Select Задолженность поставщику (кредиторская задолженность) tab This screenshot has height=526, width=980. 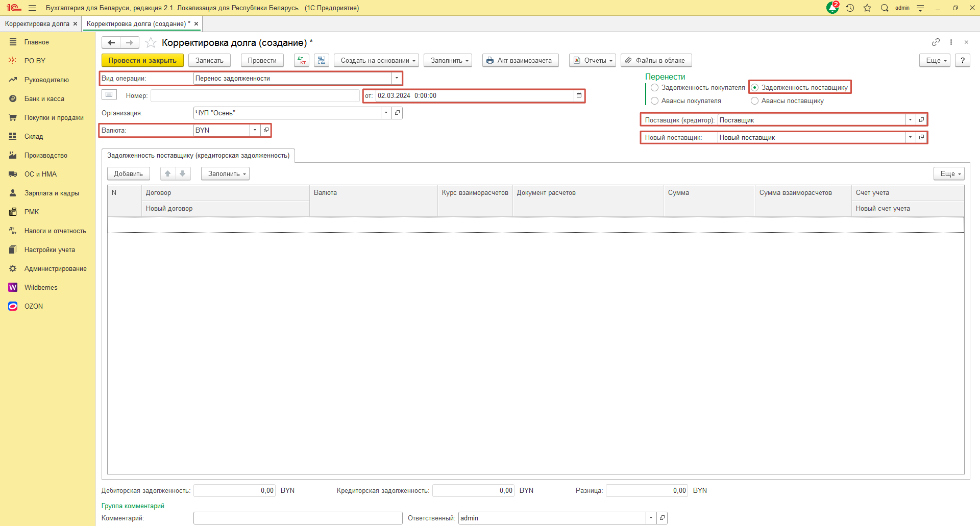click(198, 156)
